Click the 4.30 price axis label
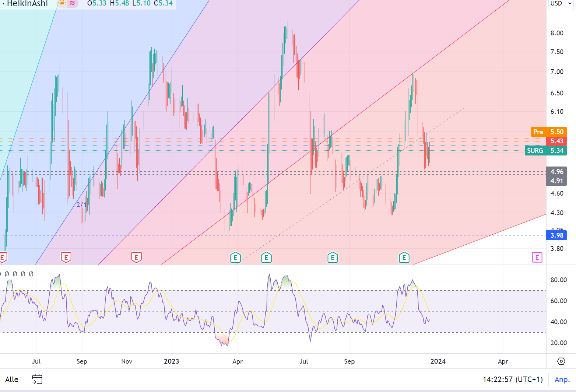This screenshot has height=392, width=576. point(556,213)
